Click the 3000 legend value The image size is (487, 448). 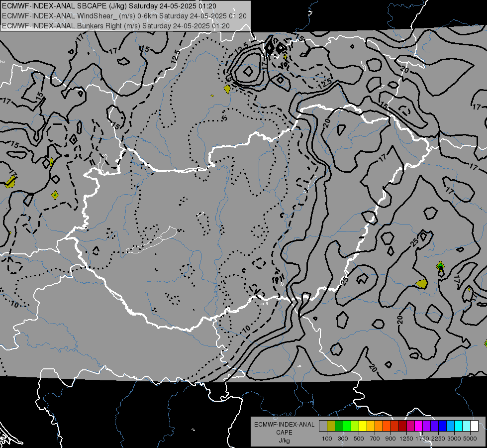click(x=454, y=439)
